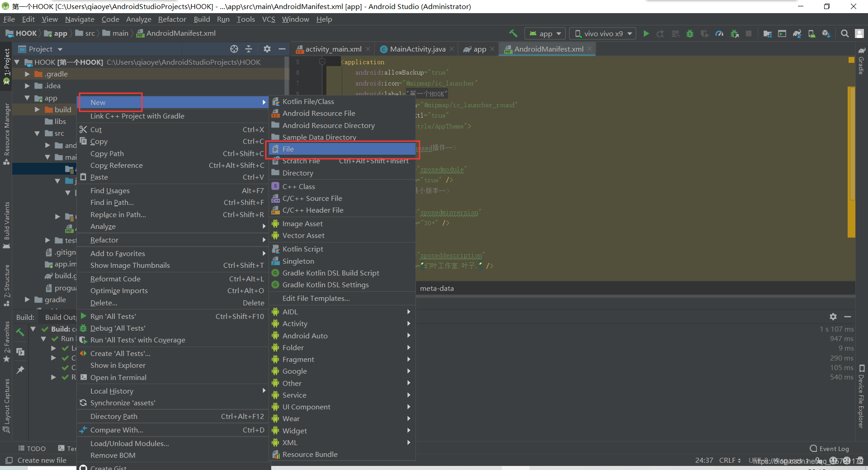Open Project Structure folder icon in toolbar

(767, 33)
